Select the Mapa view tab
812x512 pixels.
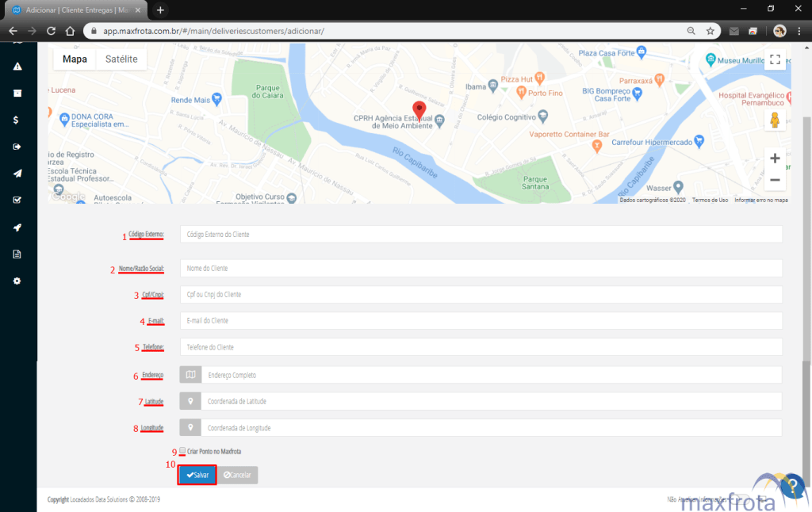75,59
